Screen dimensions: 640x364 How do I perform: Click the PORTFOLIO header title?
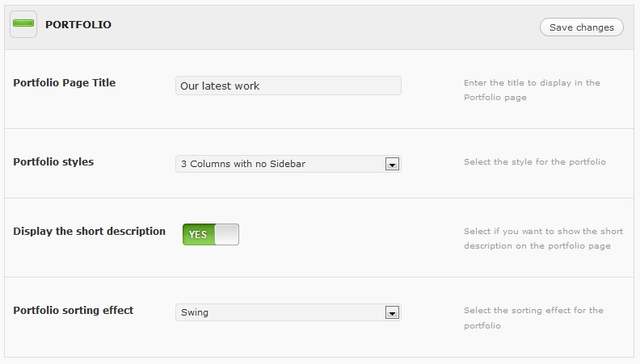tap(78, 25)
